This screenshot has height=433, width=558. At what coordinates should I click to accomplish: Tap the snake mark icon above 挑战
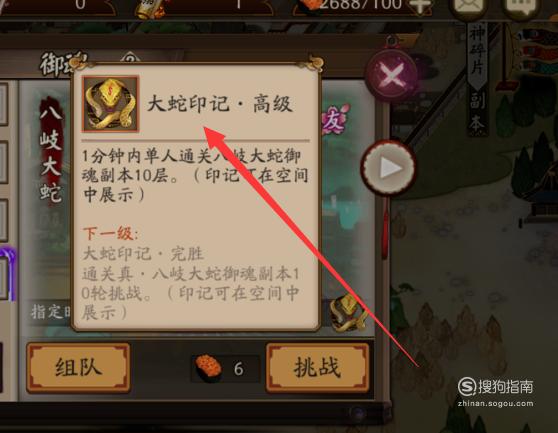coord(349,313)
